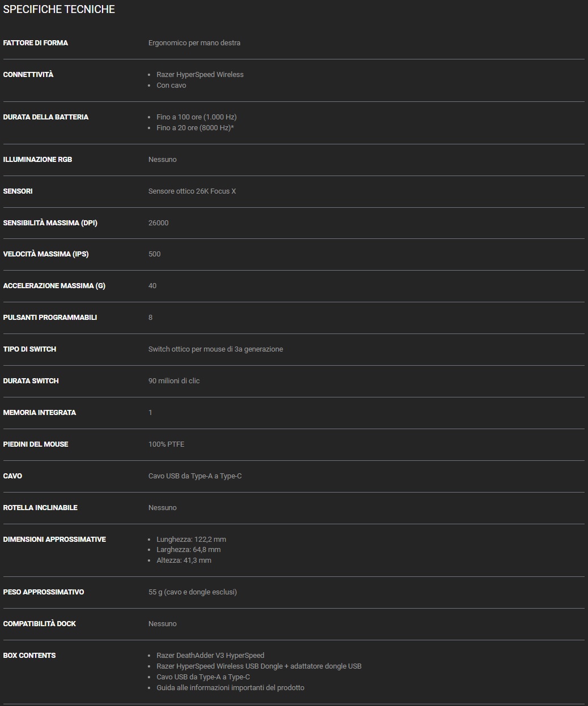Click 'Fino a 100 ore (1.000 Hz)'
The image size is (588, 706).
[x=197, y=117]
